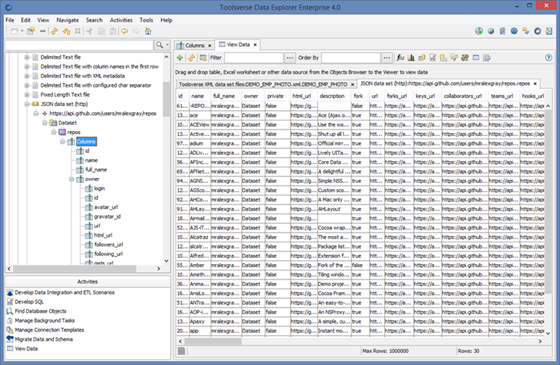Click the document icon in the status bar

181,351
